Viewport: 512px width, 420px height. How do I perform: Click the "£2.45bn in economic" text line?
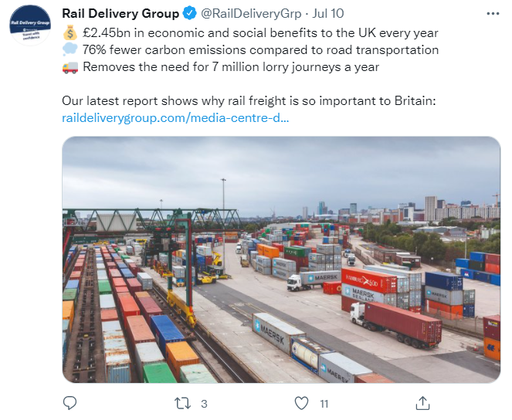(260, 33)
